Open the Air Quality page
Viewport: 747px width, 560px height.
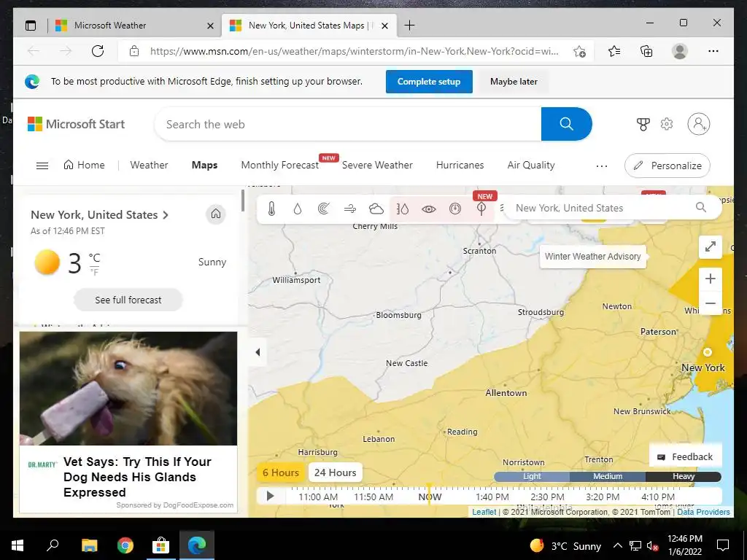(x=531, y=165)
